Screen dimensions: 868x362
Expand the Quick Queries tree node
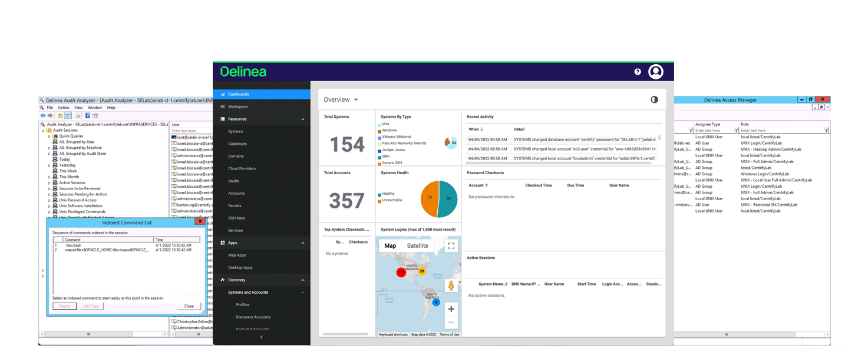[x=49, y=136]
